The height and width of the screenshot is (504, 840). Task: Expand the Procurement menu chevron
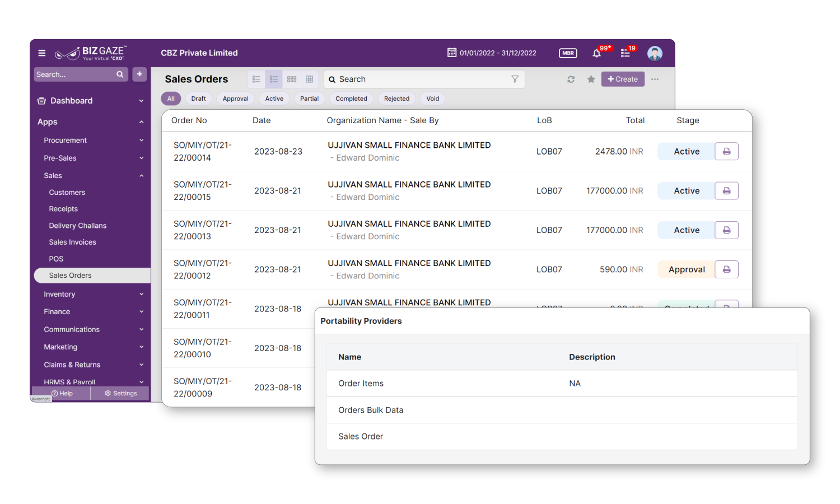[141, 141]
